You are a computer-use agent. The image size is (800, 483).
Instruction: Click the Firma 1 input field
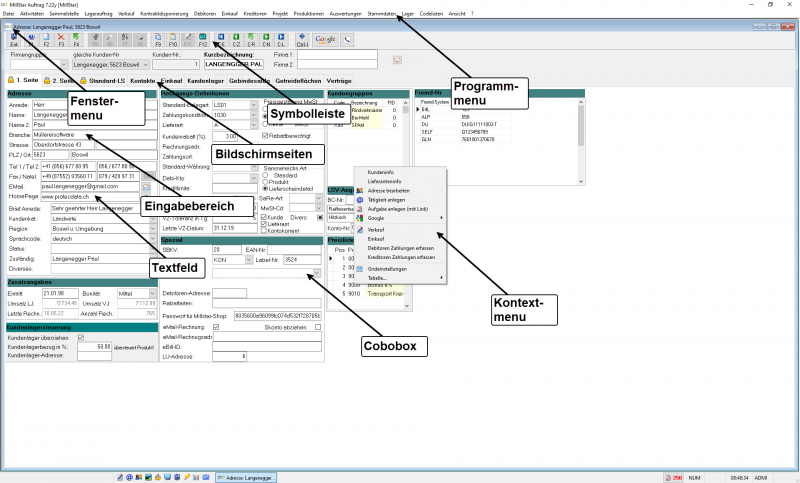[337, 55]
